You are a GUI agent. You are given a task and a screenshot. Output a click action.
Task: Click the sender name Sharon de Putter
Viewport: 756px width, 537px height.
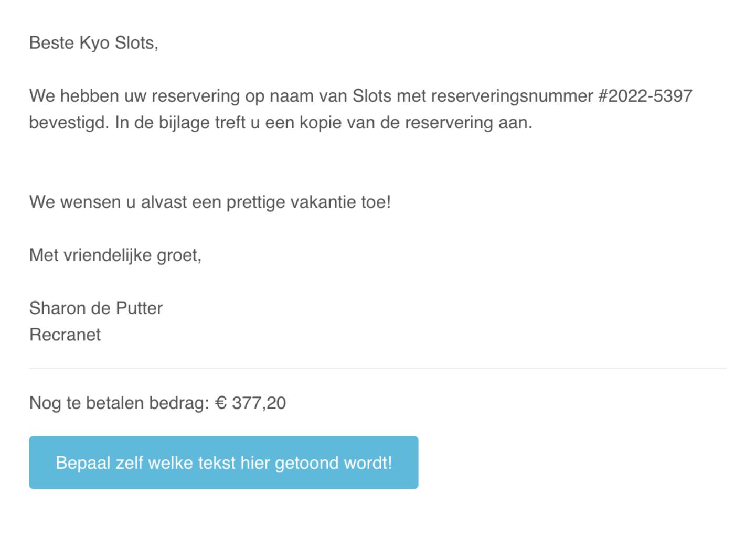click(x=96, y=308)
